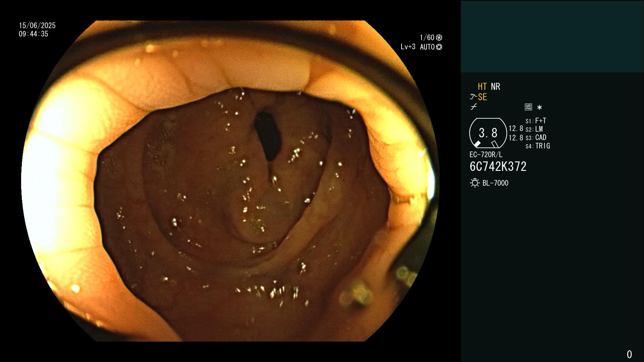
Task: Click the EC-720R/L scope model label
Action: tap(486, 155)
